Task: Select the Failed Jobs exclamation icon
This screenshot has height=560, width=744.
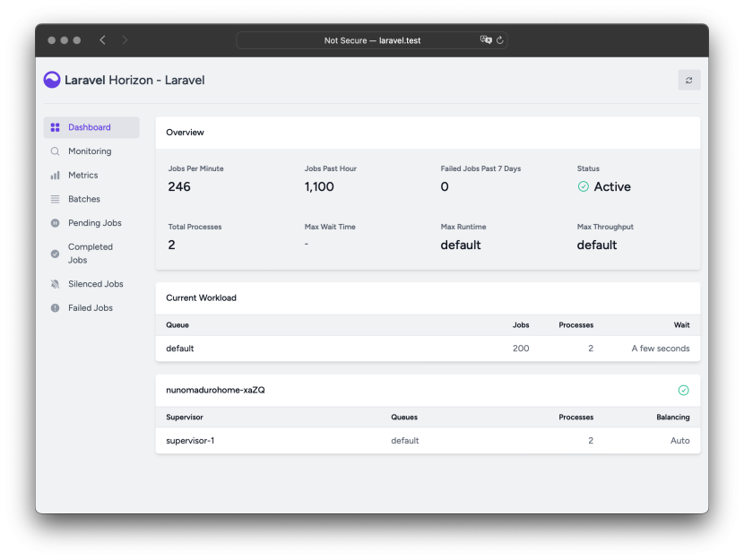Action: 56,307
